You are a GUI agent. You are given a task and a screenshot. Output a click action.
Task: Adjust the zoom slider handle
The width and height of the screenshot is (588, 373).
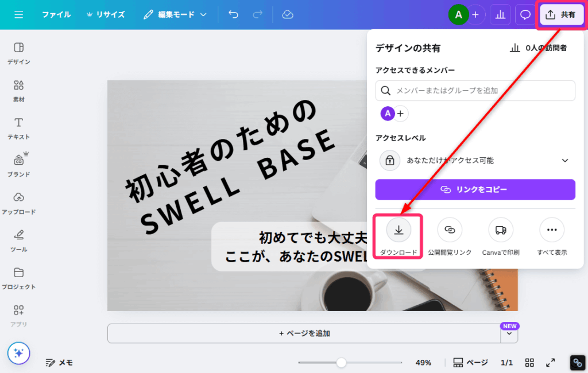(341, 363)
